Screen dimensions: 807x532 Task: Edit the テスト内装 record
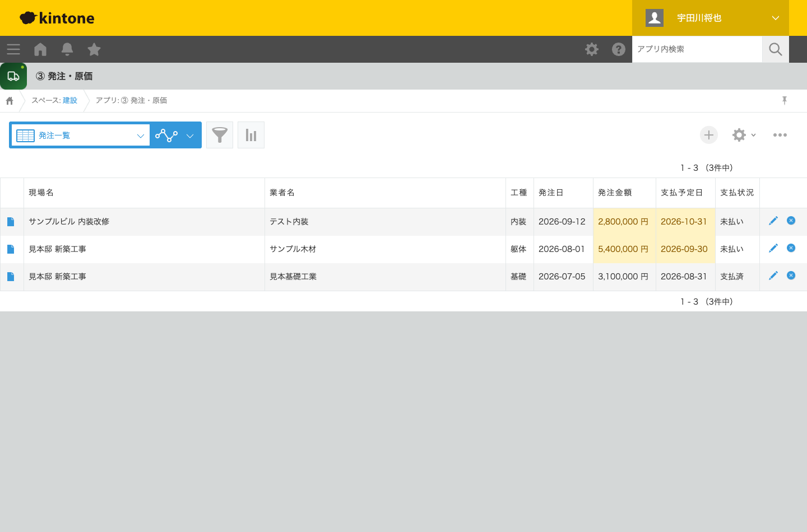[x=773, y=221]
